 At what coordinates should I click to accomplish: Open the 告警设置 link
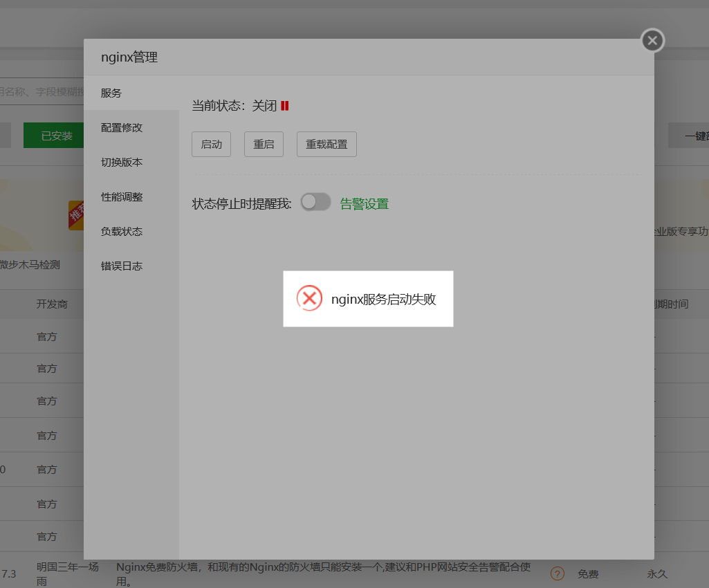[x=365, y=204]
